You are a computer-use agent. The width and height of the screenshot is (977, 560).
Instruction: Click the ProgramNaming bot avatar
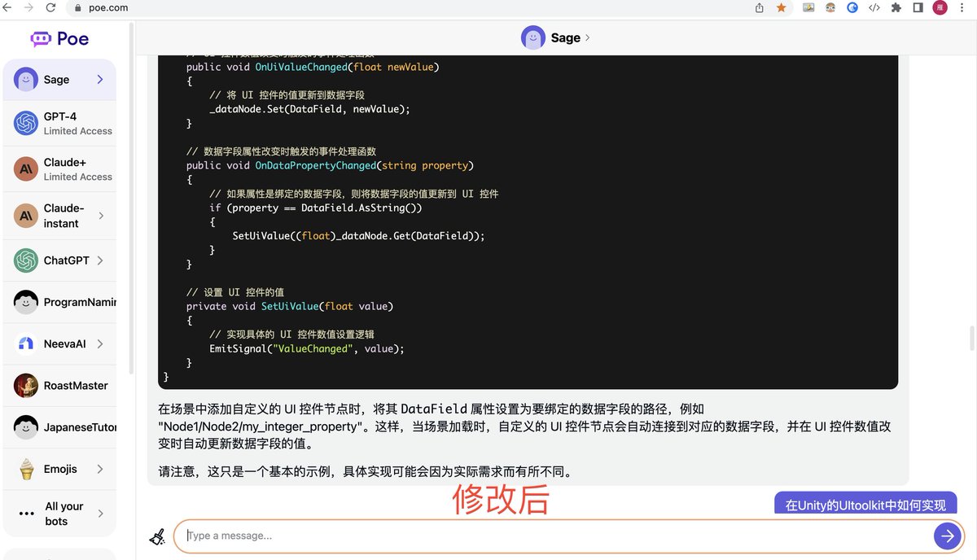pos(26,302)
